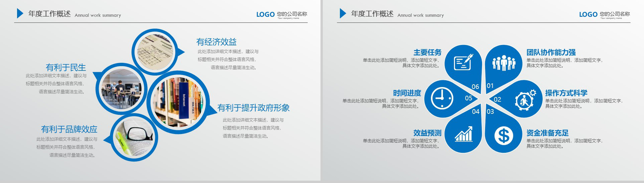Click the dollar sign icon in petal 03
The image size is (644, 183).
click(504, 135)
